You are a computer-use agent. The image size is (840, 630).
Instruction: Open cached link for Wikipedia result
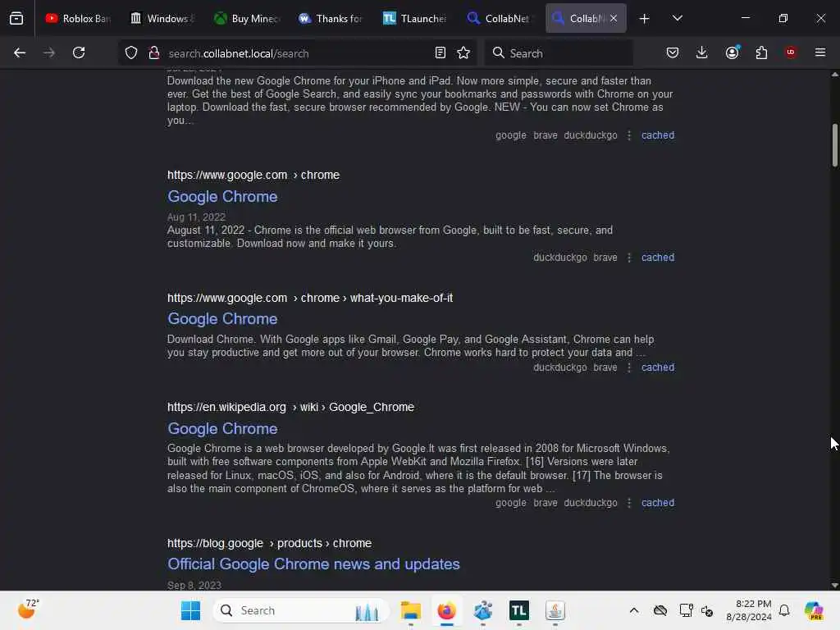coord(657,503)
